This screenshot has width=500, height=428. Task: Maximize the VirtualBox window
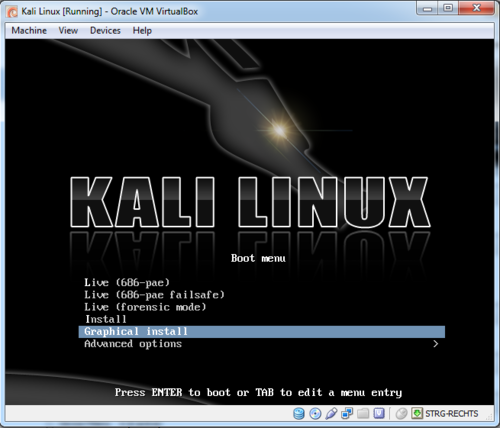(448, 9)
